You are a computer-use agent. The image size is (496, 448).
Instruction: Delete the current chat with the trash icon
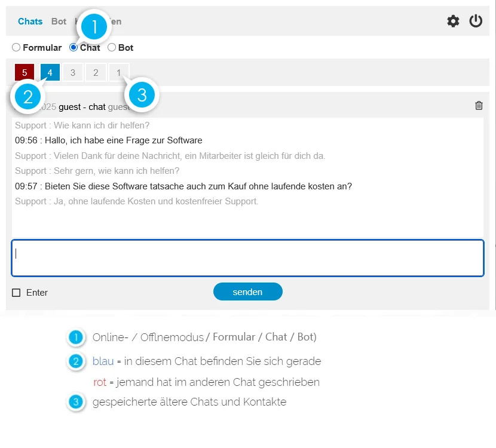tap(478, 105)
